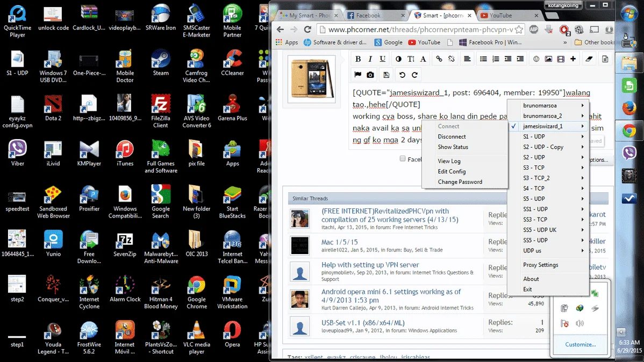Open the font size tool
The width and height of the screenshot is (644, 362).
click(411, 59)
